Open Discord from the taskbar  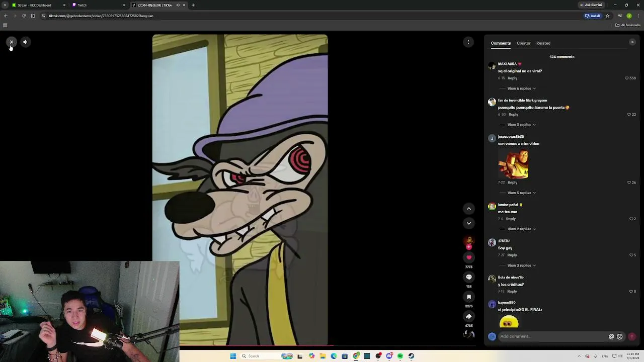click(389, 356)
